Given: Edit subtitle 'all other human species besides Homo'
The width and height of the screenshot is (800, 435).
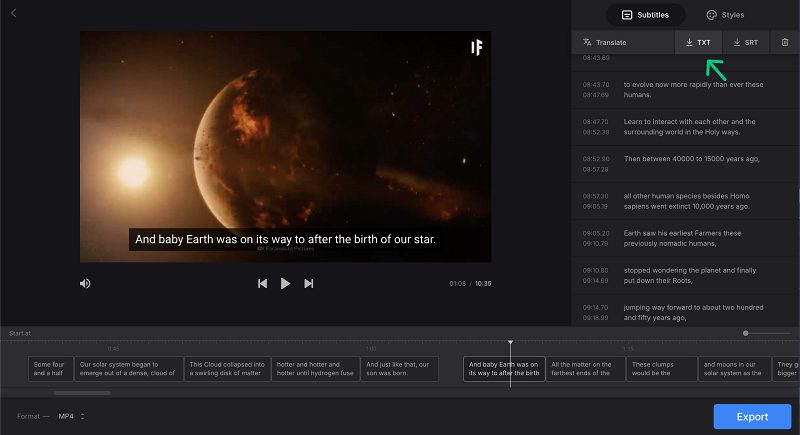Looking at the screenshot, I should (687, 201).
